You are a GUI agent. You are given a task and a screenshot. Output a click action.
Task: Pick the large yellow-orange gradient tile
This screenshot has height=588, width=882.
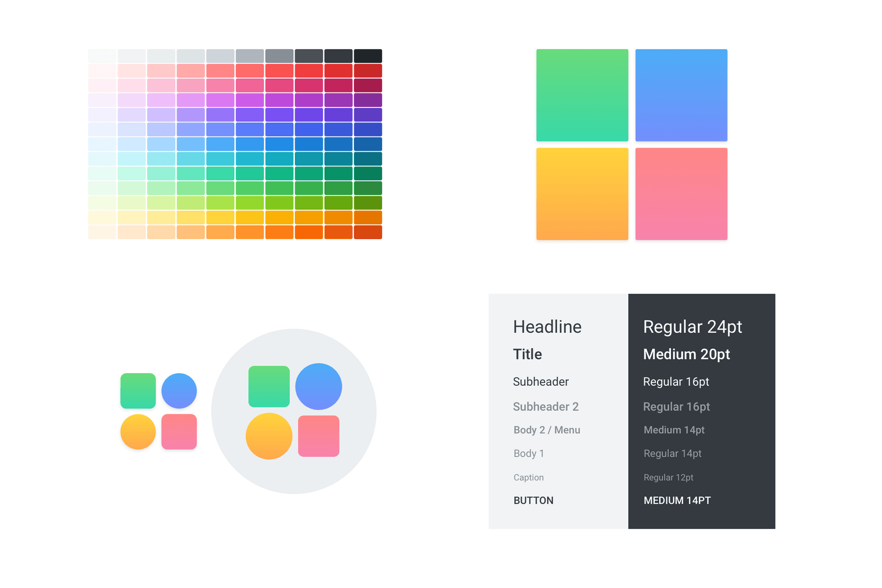[x=582, y=193]
